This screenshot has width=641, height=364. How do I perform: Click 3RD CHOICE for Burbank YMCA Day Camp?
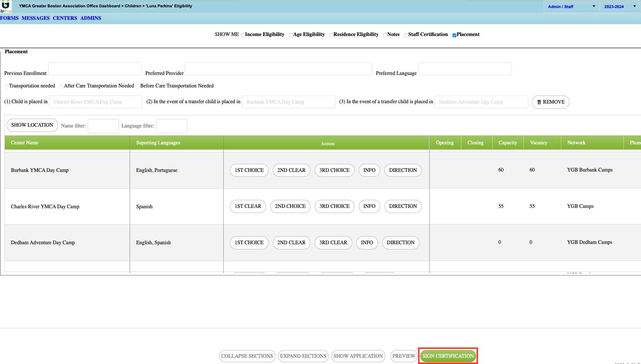click(x=334, y=170)
